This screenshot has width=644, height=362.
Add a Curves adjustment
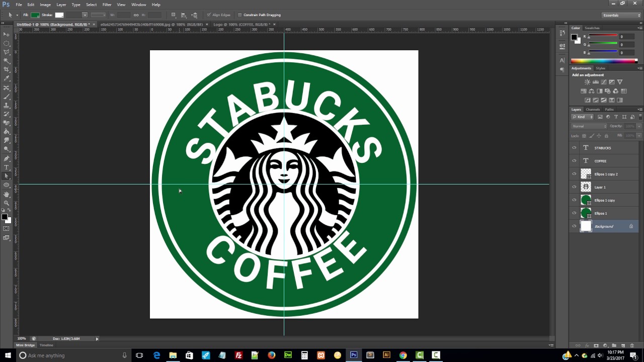604,82
